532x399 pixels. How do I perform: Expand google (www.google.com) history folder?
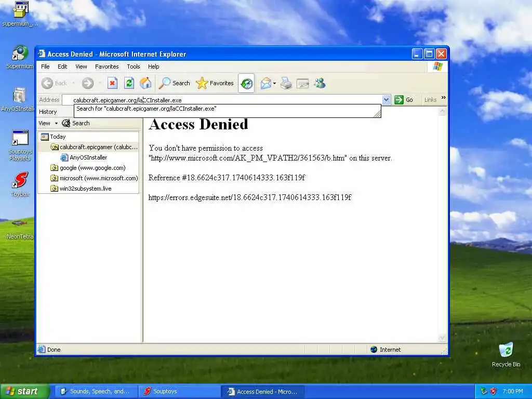pos(88,168)
